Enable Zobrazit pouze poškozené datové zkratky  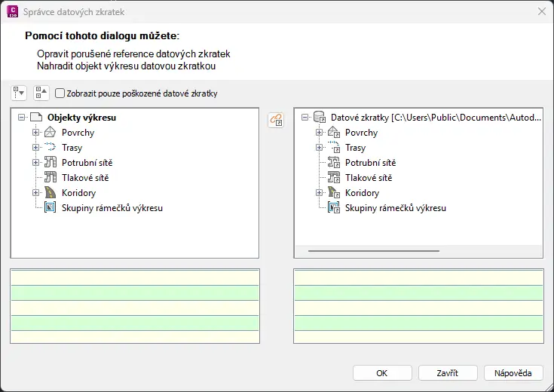pos(60,93)
